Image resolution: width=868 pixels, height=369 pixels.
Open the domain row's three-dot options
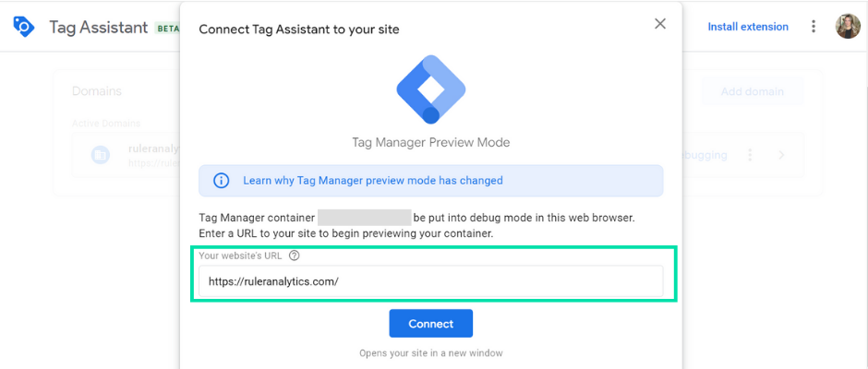(x=750, y=155)
